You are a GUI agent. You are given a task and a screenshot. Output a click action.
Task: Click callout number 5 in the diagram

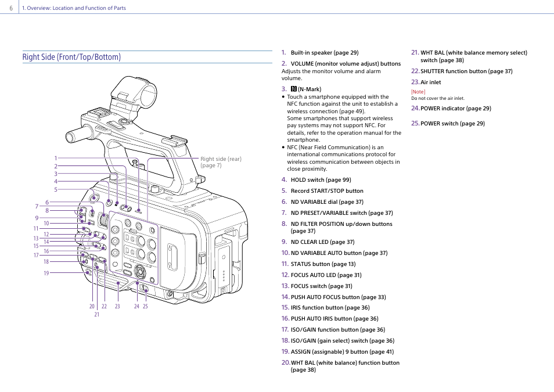[x=56, y=189]
